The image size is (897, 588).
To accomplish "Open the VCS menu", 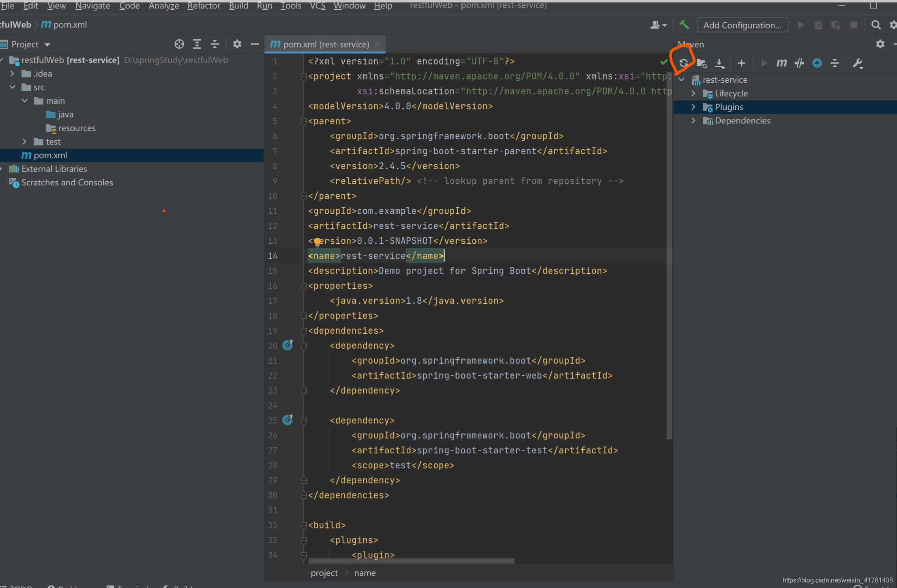I will pyautogui.click(x=318, y=6).
